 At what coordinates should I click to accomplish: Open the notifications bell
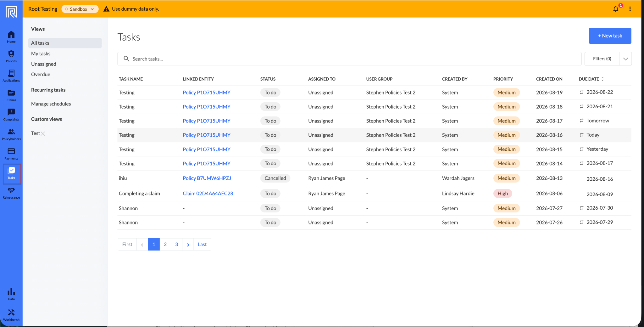click(x=616, y=9)
